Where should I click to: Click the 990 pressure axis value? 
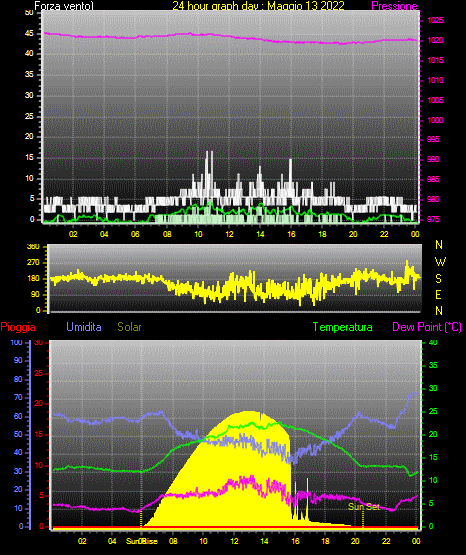click(433, 159)
